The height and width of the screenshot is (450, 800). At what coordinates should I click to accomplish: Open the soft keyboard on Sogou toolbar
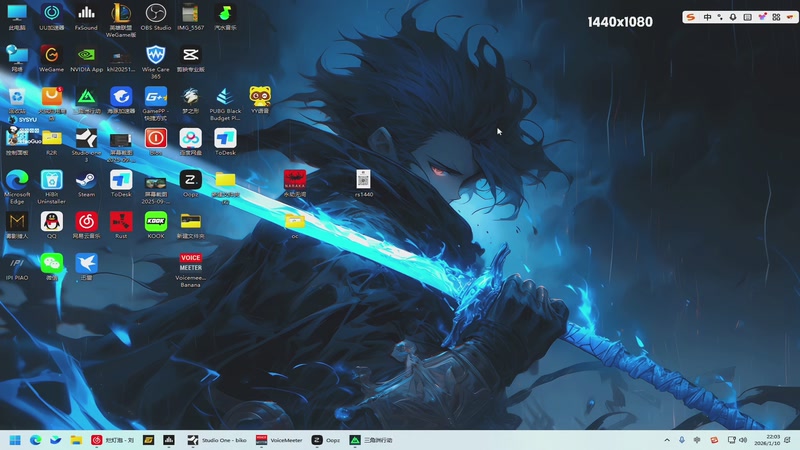pyautogui.click(x=747, y=17)
